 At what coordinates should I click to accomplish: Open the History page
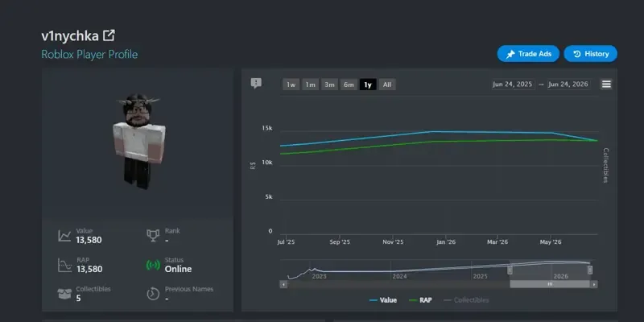pos(590,54)
